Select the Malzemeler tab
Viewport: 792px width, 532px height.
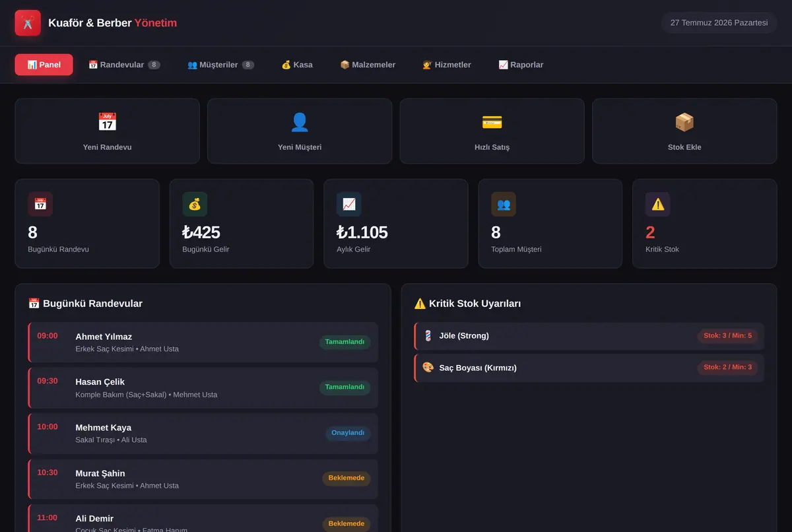[x=368, y=65]
